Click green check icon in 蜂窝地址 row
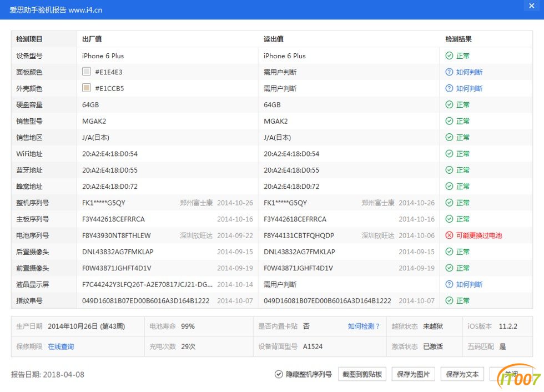Screen dimensions: 544x392 (x=449, y=187)
